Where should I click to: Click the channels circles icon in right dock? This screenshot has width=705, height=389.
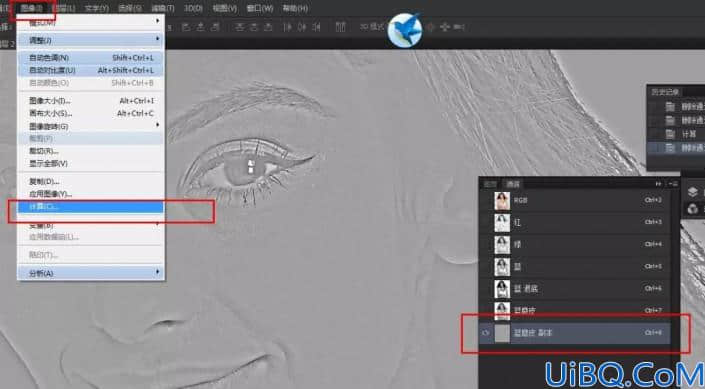(x=693, y=208)
